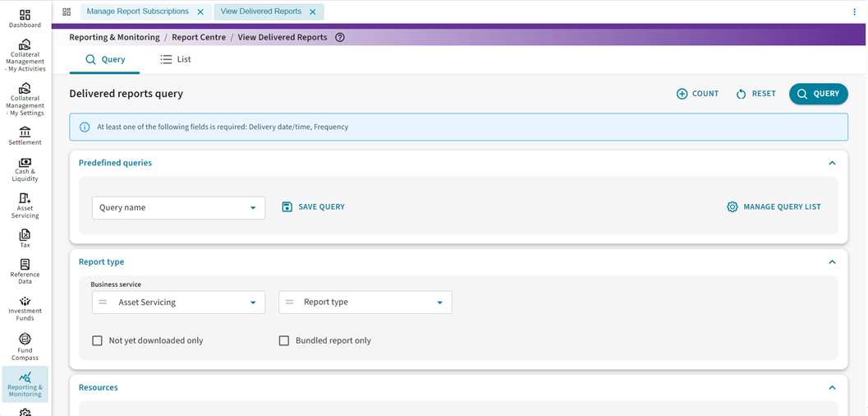Open Fund Compass in sidebar
The image size is (868, 416).
coord(25,346)
